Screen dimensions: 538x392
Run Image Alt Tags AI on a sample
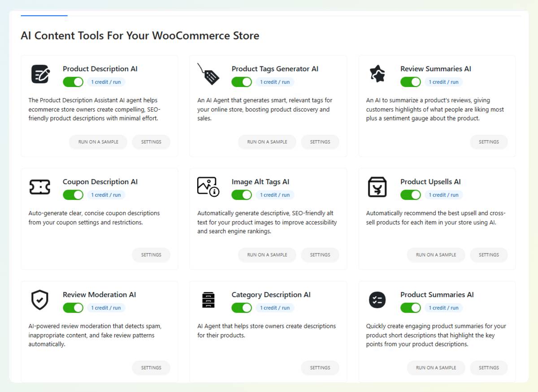[x=267, y=255]
